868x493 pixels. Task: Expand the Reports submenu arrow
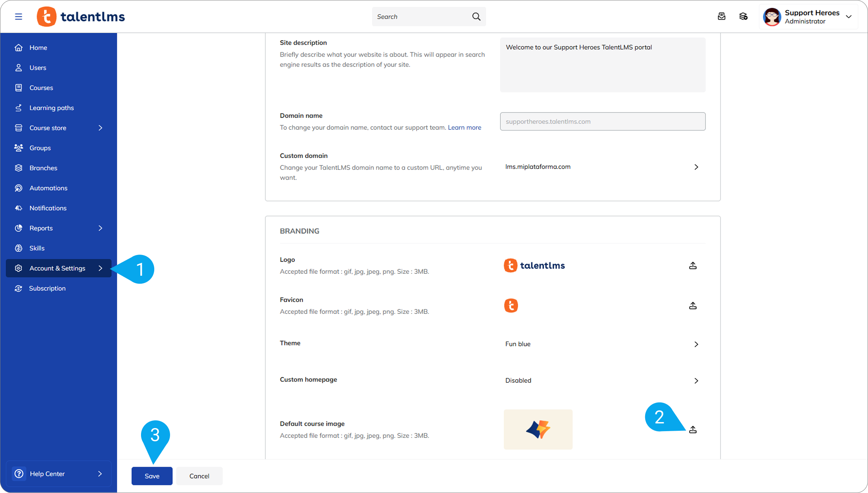[x=100, y=228]
